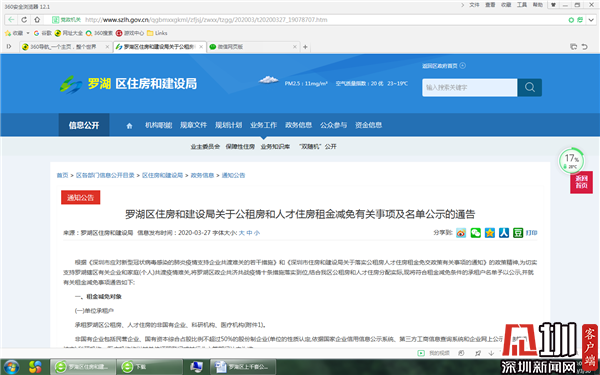Open 业务工作 navigation menu
The height and width of the screenshot is (375, 600).
click(x=263, y=125)
